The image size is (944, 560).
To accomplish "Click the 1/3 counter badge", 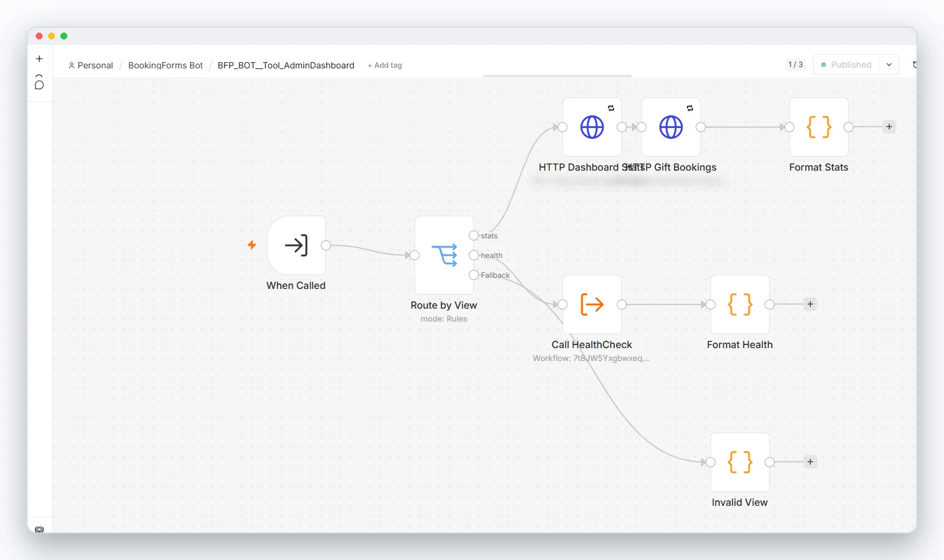I will pyautogui.click(x=795, y=65).
